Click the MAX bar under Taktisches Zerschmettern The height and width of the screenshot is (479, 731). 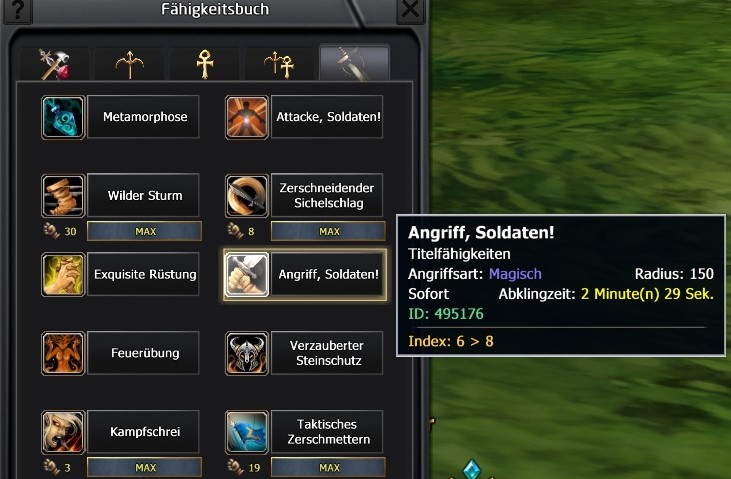tap(328, 467)
